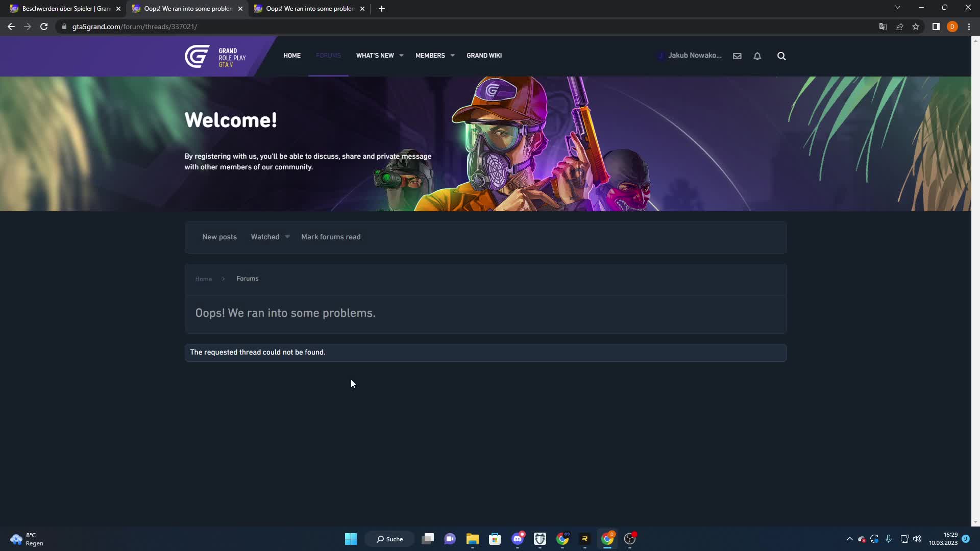Open the New posts link

click(x=219, y=237)
